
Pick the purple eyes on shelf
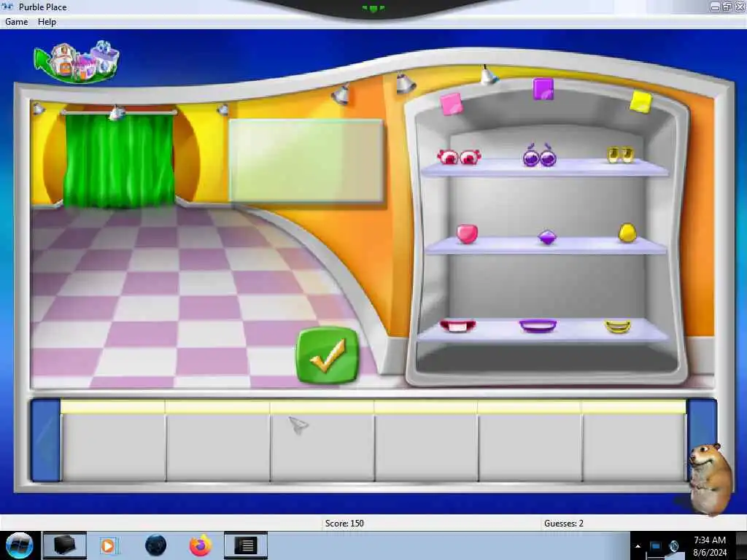539,155
